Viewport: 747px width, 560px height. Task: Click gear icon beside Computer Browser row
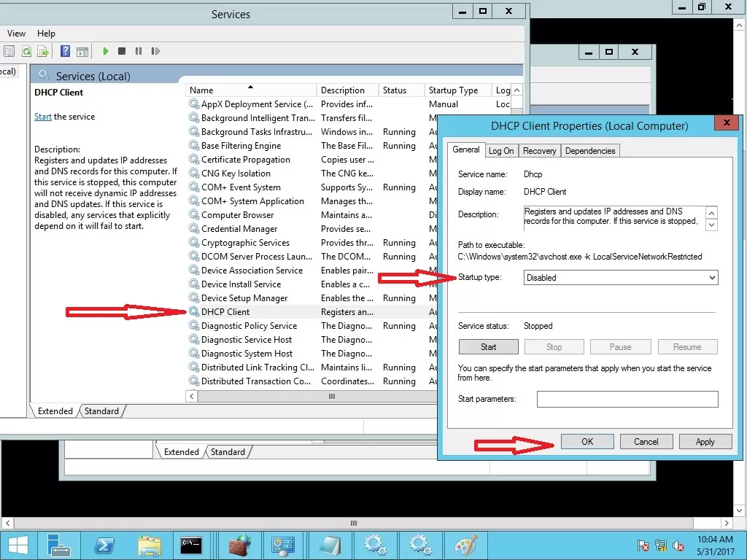click(194, 215)
